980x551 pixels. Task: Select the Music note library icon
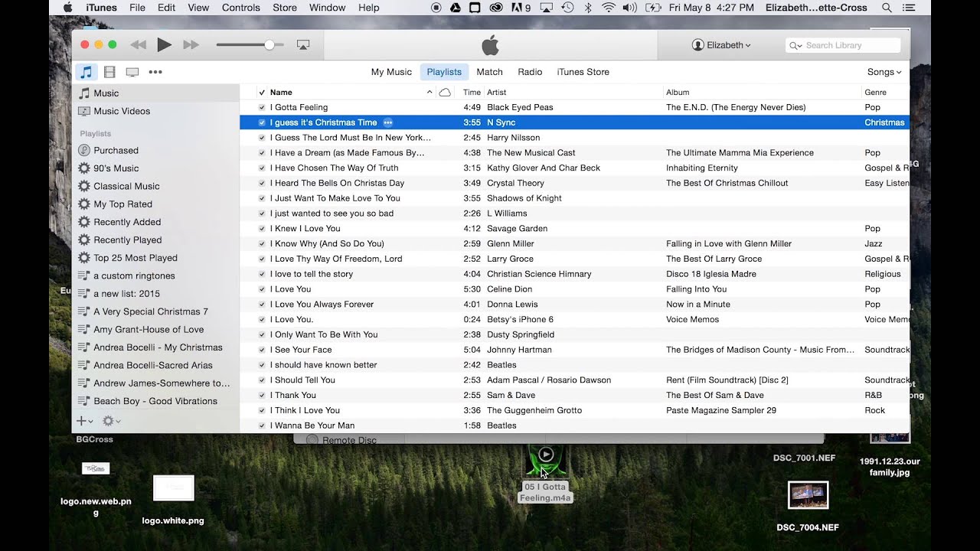point(87,72)
